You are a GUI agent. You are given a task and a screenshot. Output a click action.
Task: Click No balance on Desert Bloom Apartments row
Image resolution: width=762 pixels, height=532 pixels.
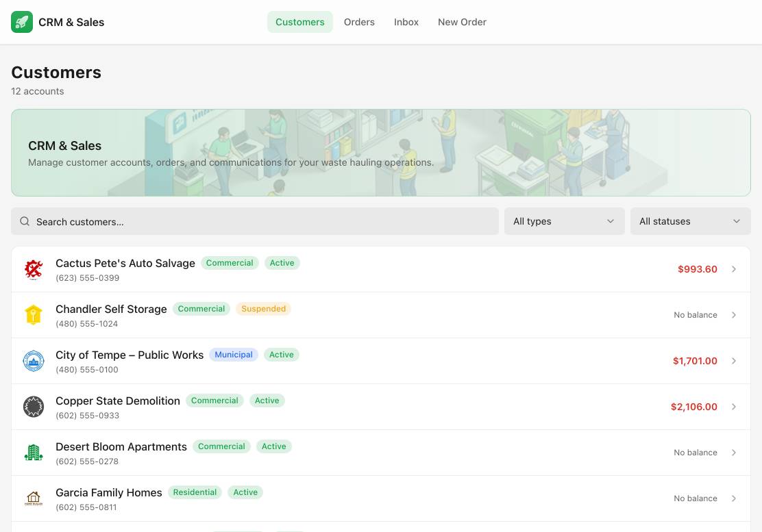click(696, 453)
